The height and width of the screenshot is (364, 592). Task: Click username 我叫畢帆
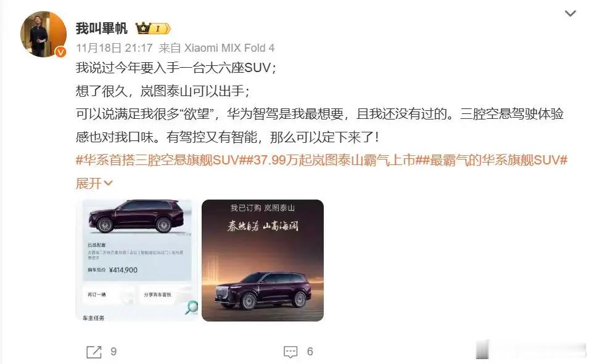tap(102, 28)
